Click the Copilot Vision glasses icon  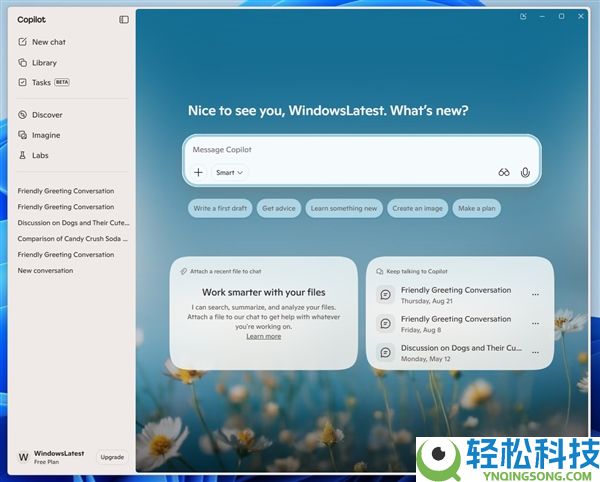(504, 173)
